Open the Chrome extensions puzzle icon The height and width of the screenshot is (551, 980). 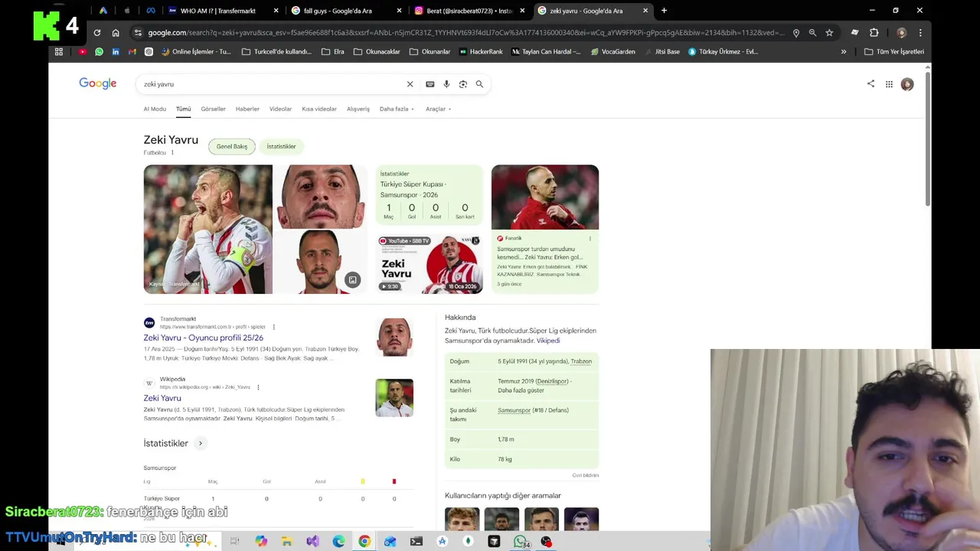874,33
